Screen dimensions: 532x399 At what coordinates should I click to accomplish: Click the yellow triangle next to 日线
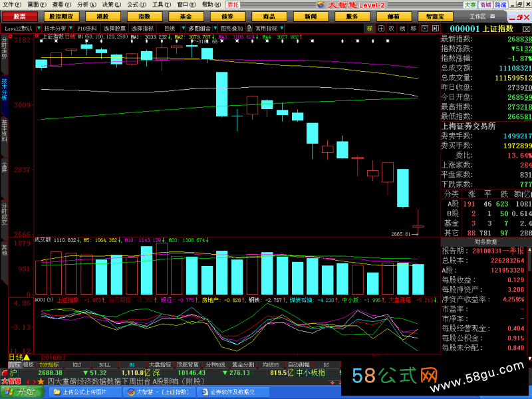(27, 357)
